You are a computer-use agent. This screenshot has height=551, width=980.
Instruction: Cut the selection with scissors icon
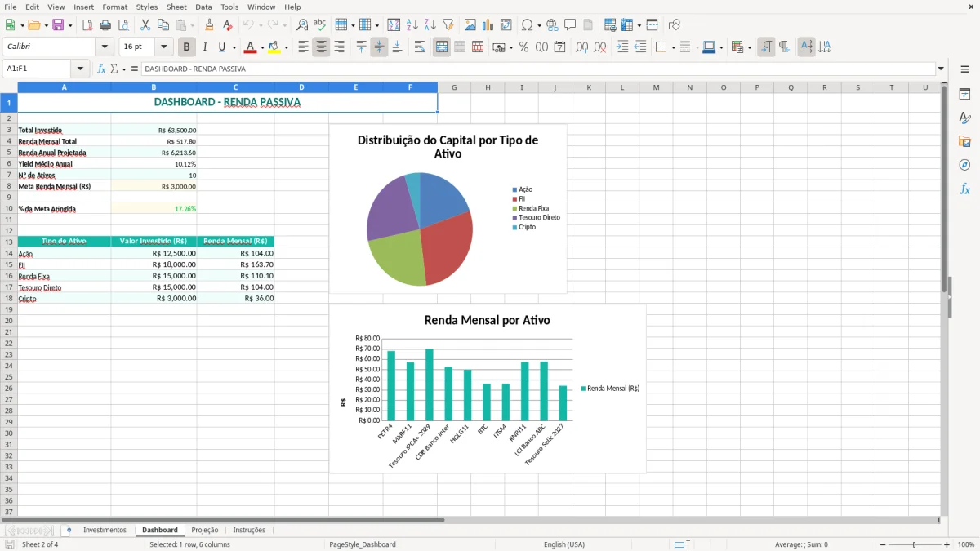tap(145, 25)
